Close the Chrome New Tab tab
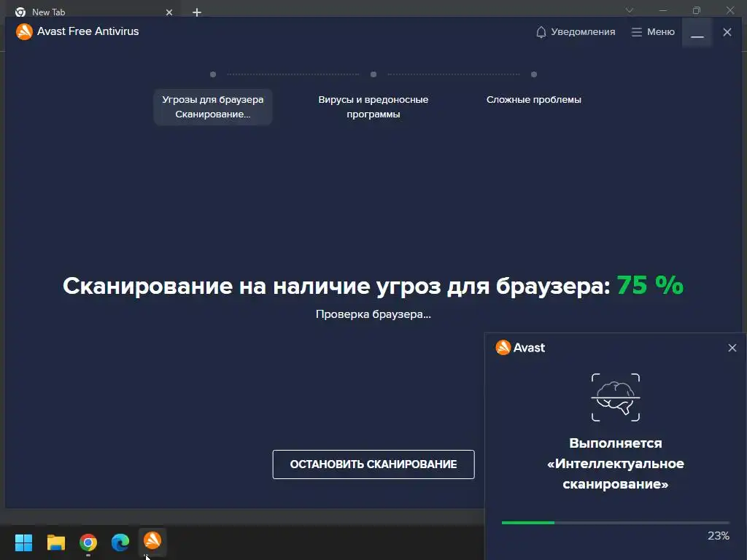Image resolution: width=747 pixels, height=560 pixels. [x=169, y=12]
